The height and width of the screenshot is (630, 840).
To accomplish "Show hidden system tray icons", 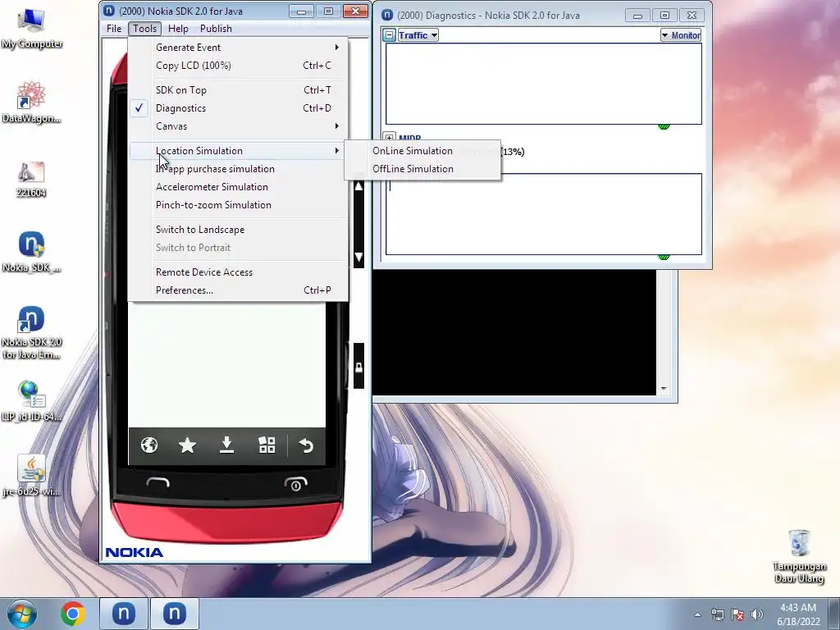I will coord(697,614).
